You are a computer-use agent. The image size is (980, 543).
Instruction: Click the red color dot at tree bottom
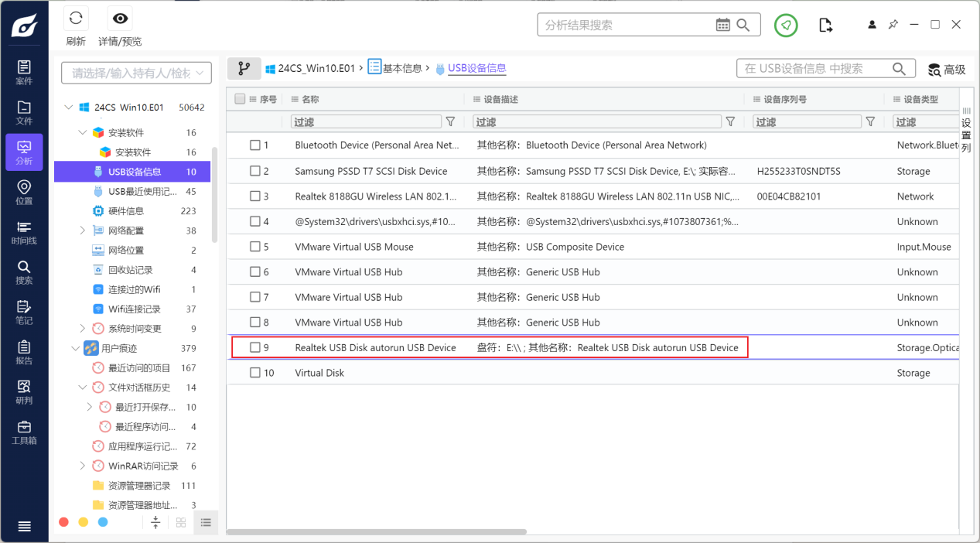click(x=63, y=522)
